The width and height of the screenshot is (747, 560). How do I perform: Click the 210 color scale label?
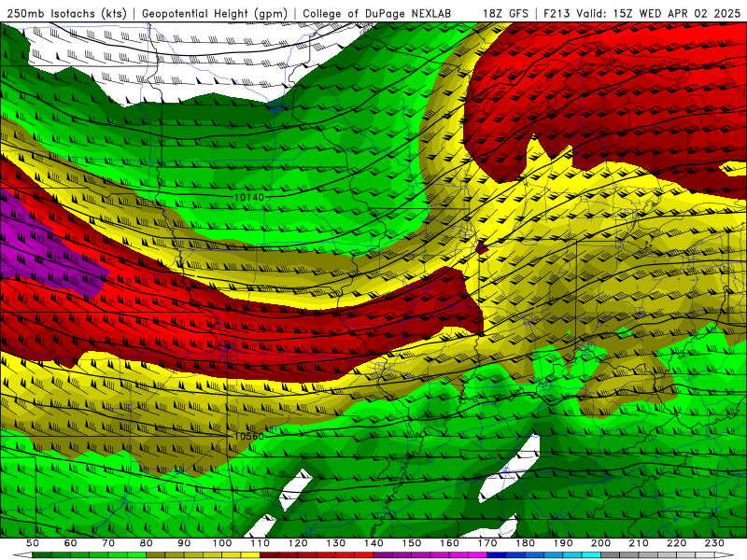coord(639,543)
